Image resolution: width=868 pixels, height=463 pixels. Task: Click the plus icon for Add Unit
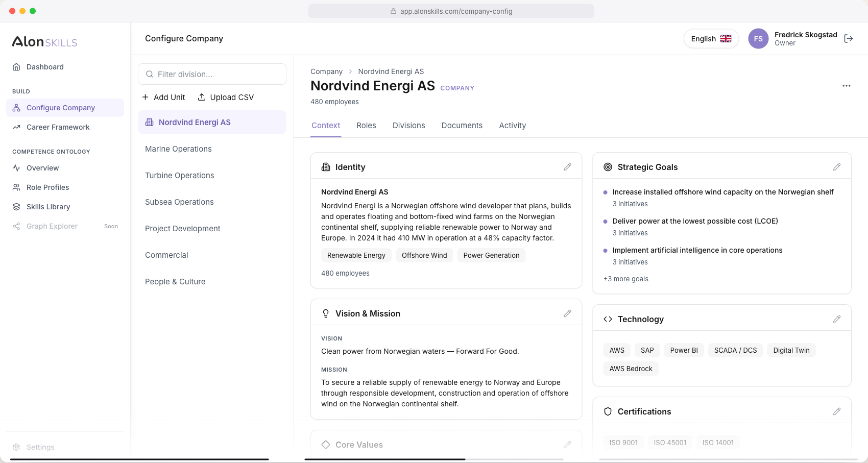146,97
